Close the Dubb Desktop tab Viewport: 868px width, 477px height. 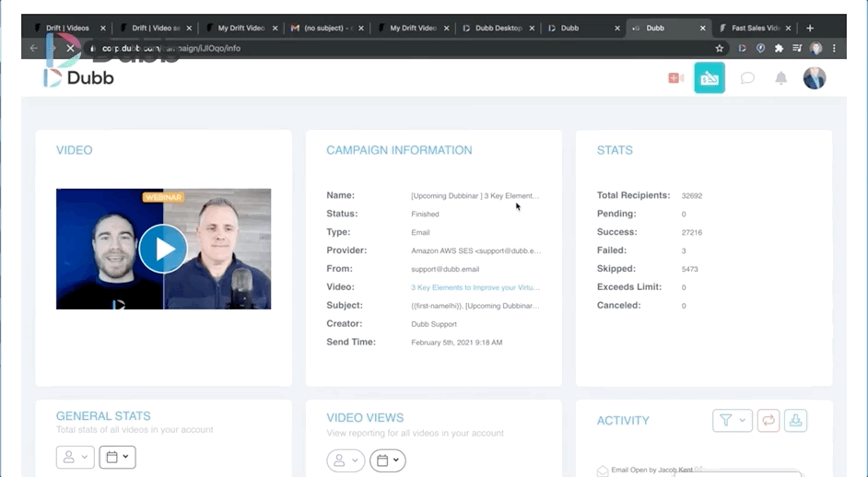pyautogui.click(x=532, y=28)
